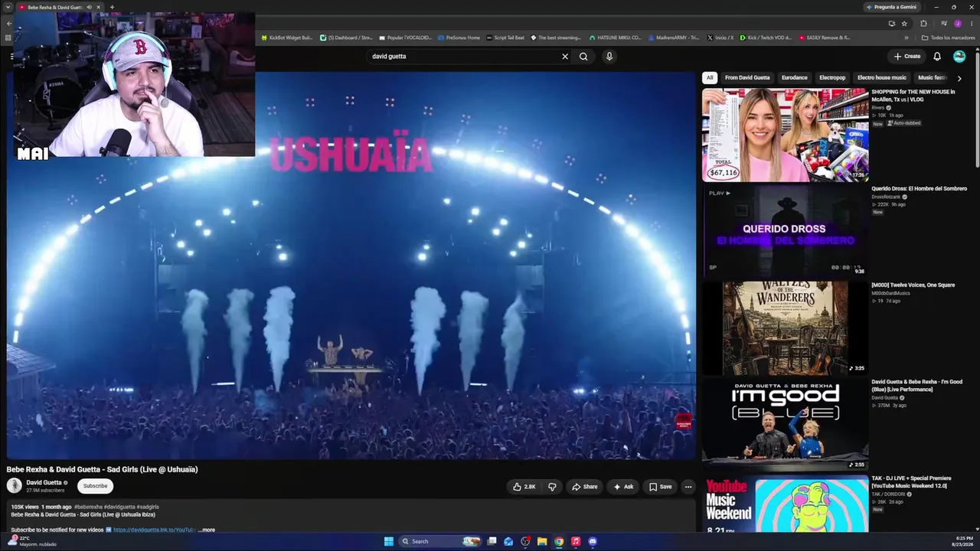Image resolution: width=980 pixels, height=551 pixels.
Task: Click in the YouTube search field
Action: tap(463, 57)
